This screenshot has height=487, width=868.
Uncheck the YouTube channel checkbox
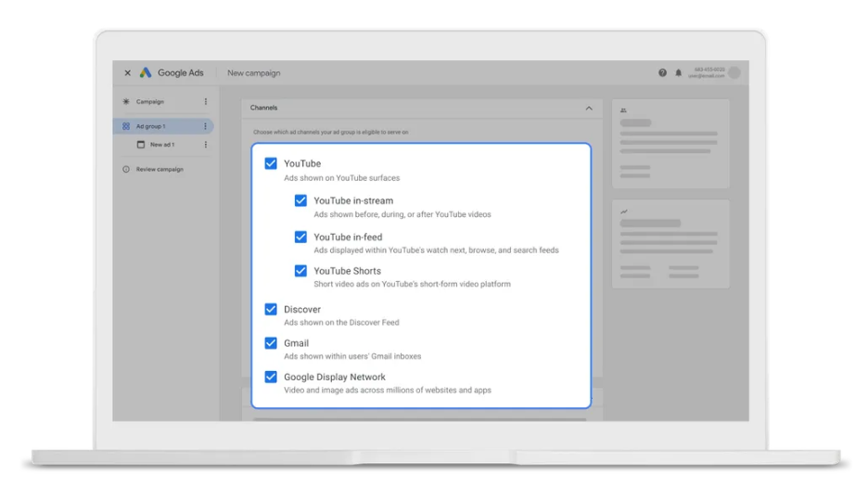(x=271, y=163)
